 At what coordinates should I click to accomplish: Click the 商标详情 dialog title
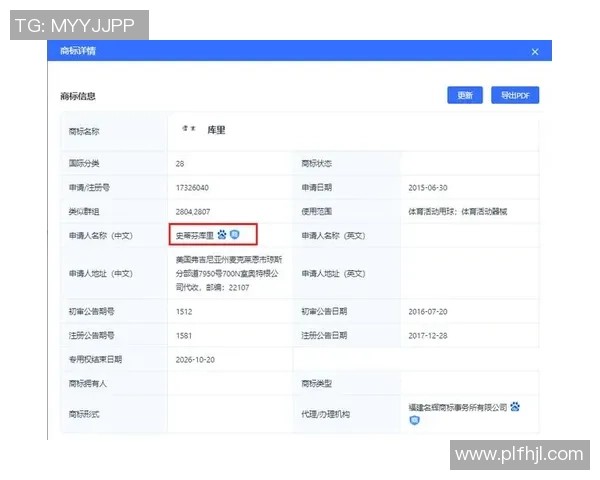click(78, 51)
